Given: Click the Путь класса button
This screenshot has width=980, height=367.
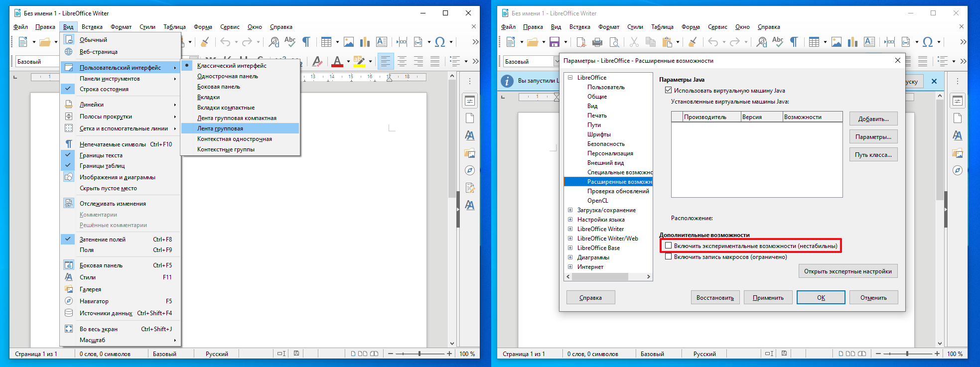Looking at the screenshot, I should click(873, 154).
